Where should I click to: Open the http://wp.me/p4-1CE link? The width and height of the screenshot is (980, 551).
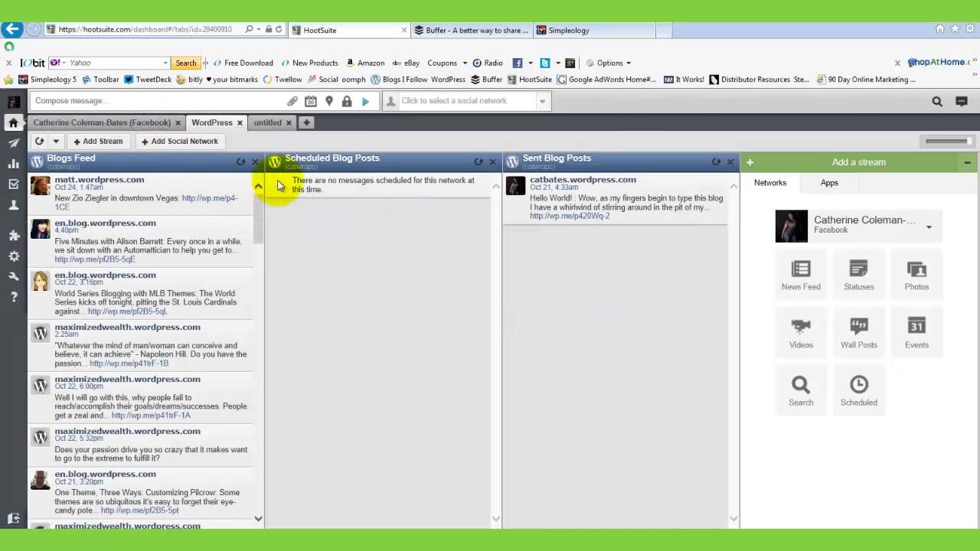click(x=145, y=202)
